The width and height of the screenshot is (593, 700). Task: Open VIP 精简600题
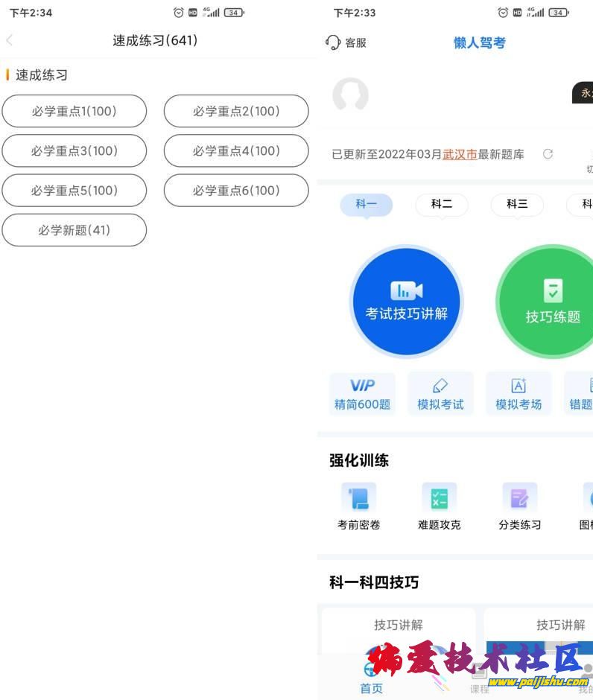click(x=362, y=394)
